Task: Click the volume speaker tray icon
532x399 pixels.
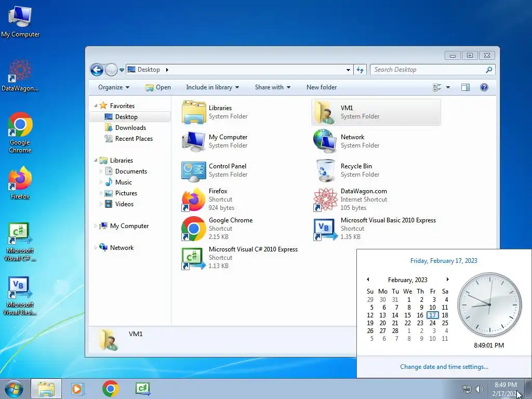Action: tap(479, 389)
